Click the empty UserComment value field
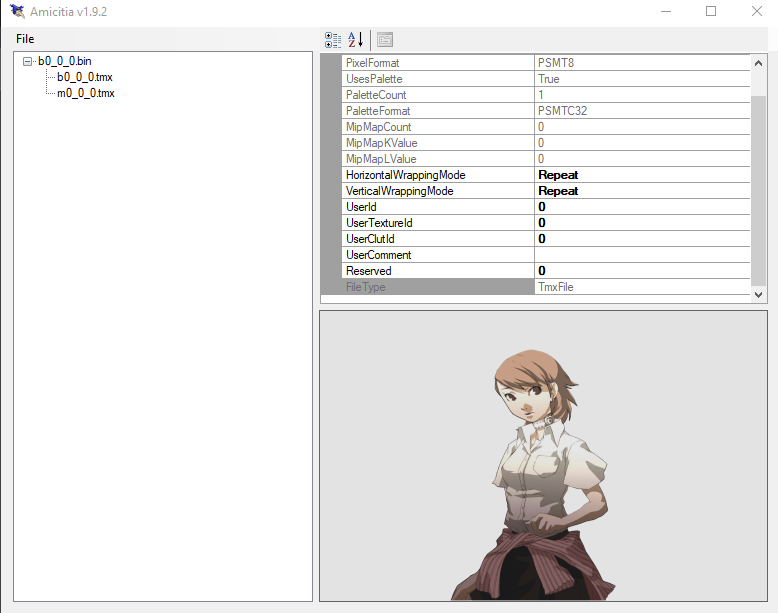778x613 pixels. [642, 255]
